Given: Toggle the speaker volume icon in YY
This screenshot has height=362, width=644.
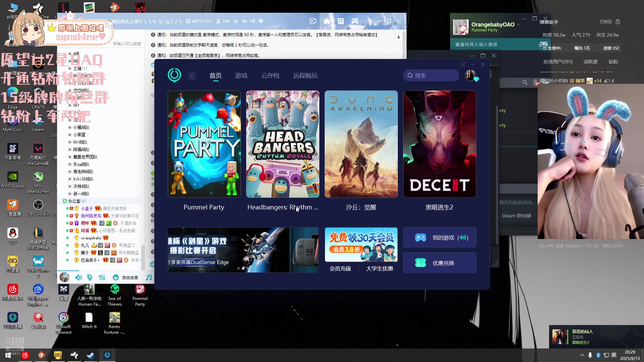Looking at the screenshot, I should click(x=78, y=277).
